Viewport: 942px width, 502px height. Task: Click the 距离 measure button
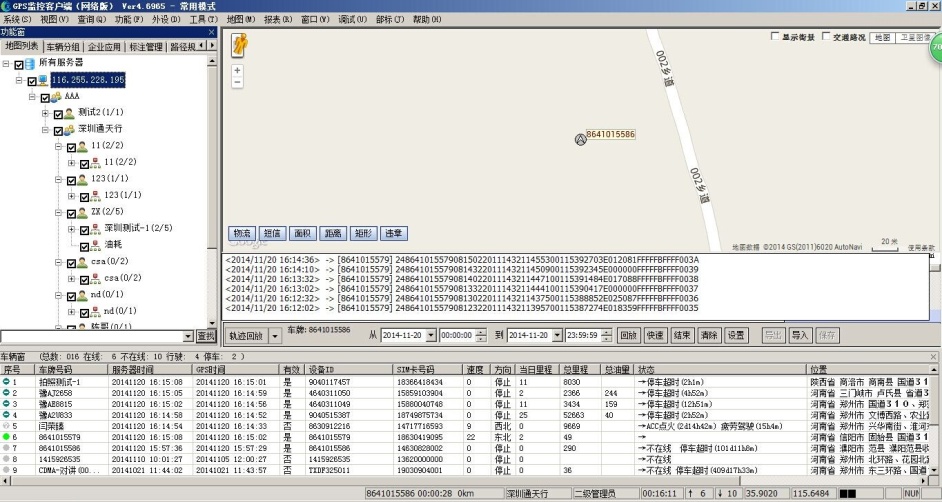(x=333, y=234)
